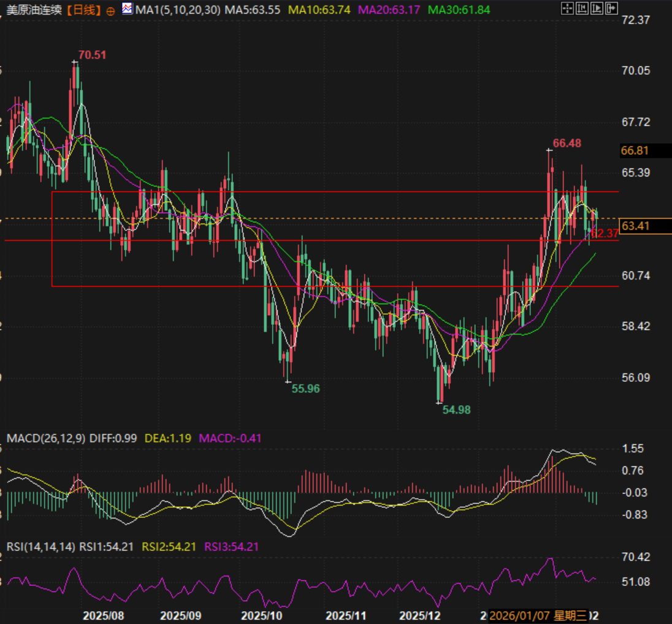Click the crosshair cursor icon
The height and width of the screenshot is (624, 672).
[567, 9]
